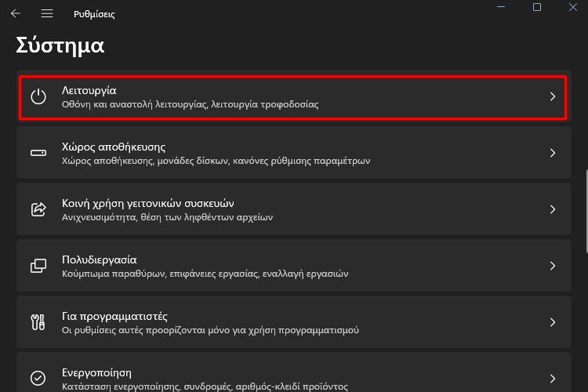The image size is (588, 392).
Task: Open Κοινή χρήση γειτονικών συσκευών
Action: pyautogui.click(x=294, y=209)
